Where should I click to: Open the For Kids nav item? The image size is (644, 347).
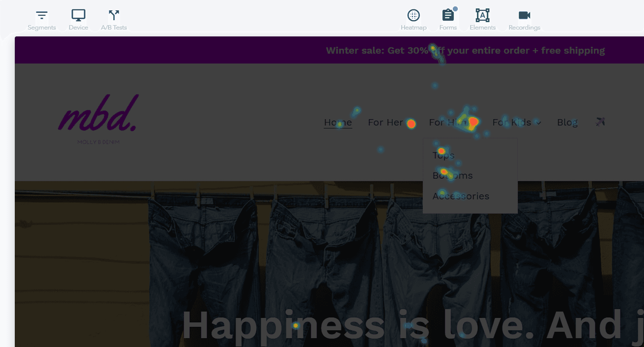pos(512,123)
